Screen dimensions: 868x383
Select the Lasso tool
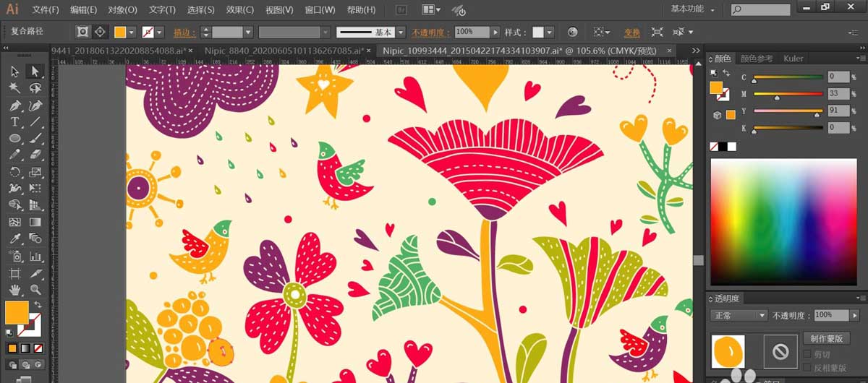[x=34, y=87]
